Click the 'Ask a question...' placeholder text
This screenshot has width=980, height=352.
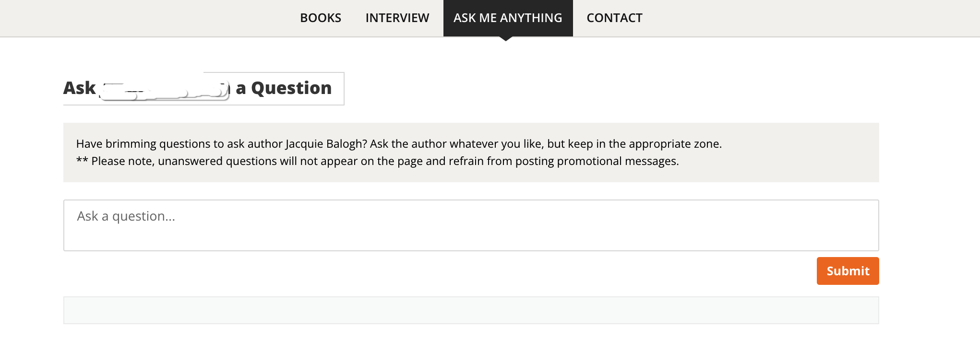coord(126,216)
